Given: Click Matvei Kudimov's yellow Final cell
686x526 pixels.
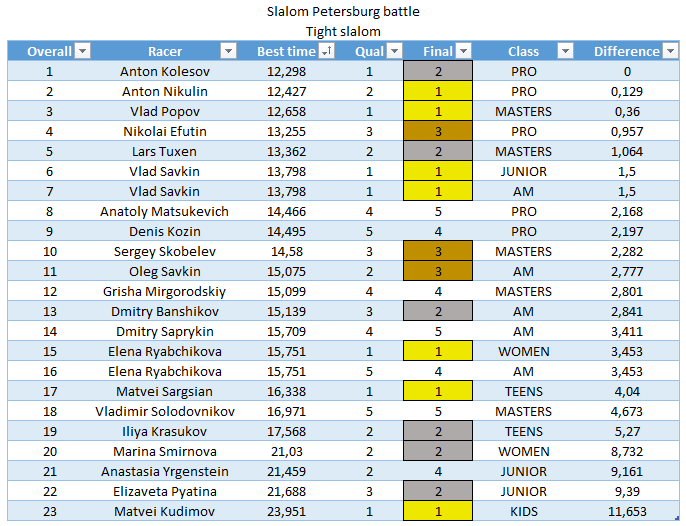Looking at the screenshot, I should (438, 511).
